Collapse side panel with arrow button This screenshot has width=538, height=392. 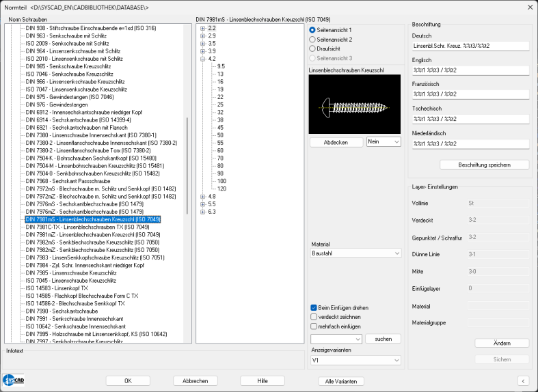[523, 380]
